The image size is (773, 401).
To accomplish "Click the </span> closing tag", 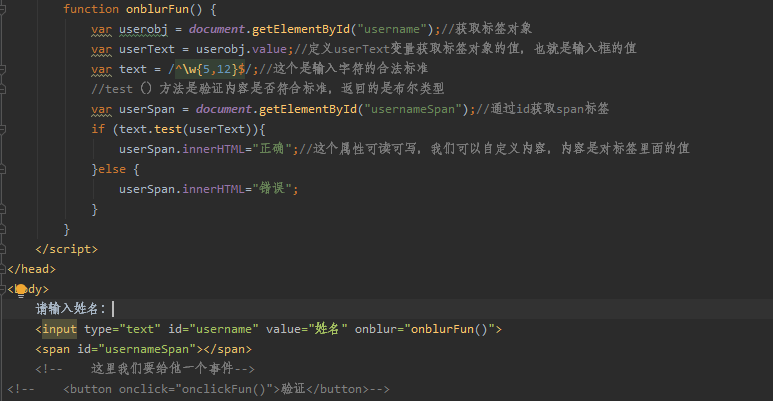I will coord(227,349).
